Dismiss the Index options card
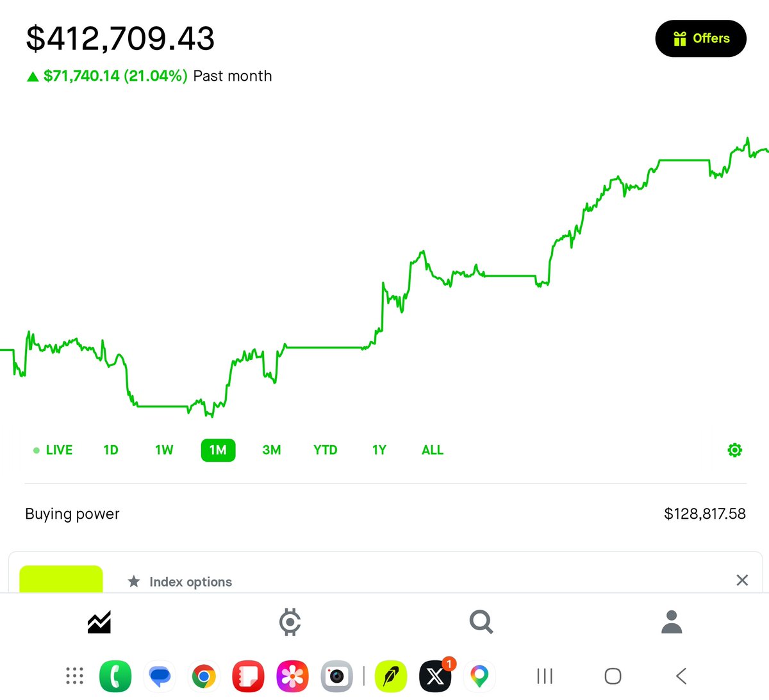Viewport: 769px width, 700px height. click(x=742, y=580)
